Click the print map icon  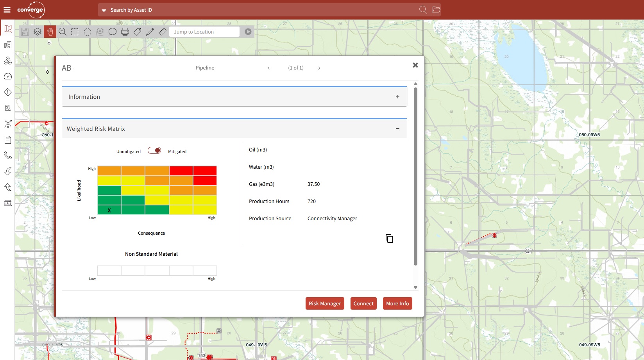[x=125, y=32]
